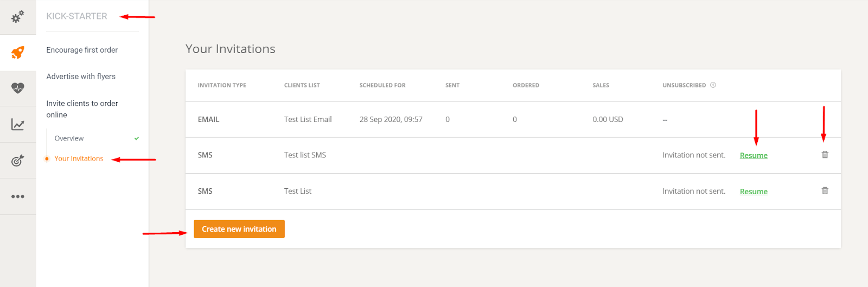Viewport: 868px width, 287px height.
Task: Click the green checkmark beside Overview
Action: tap(137, 138)
